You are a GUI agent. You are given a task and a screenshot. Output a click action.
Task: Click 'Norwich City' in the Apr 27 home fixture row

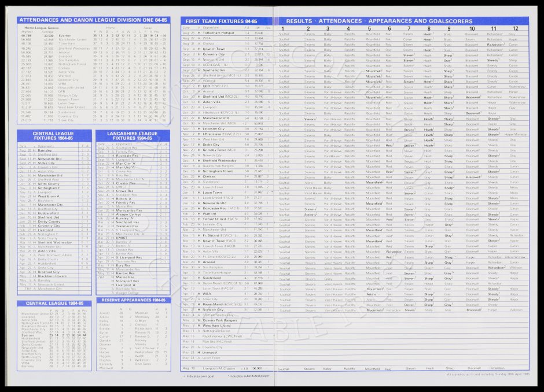tap(213, 310)
